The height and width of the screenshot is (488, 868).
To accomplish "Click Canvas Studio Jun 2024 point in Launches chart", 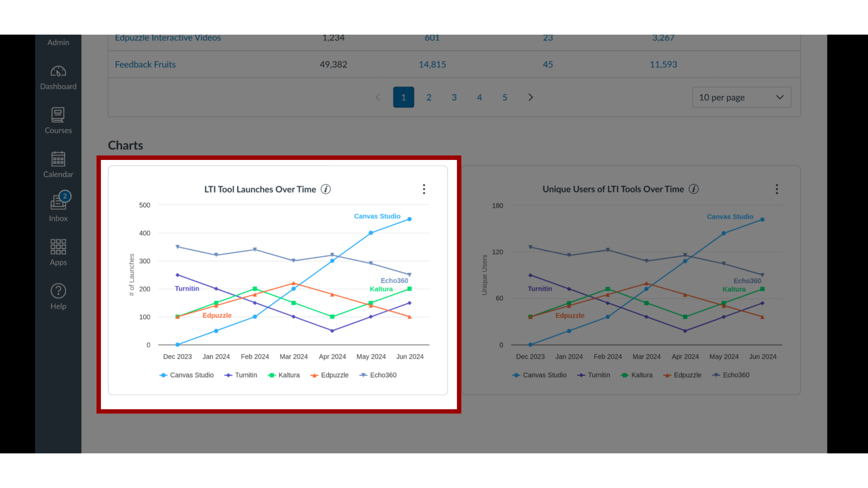I will (x=410, y=219).
